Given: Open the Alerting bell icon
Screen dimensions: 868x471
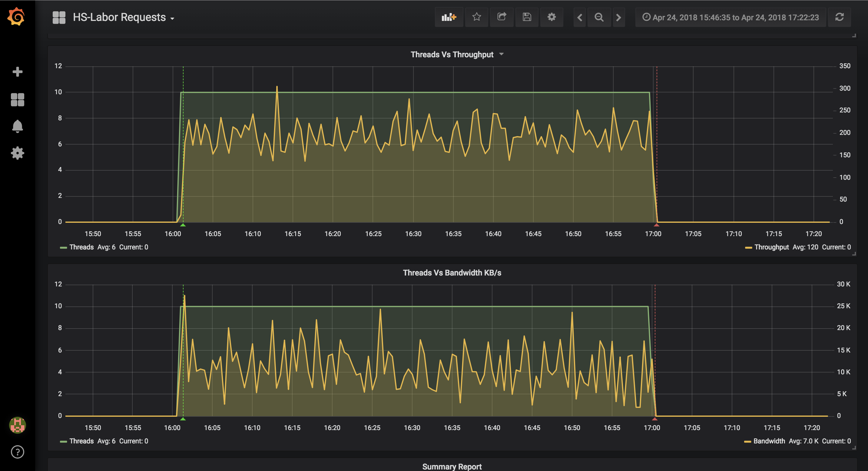Looking at the screenshot, I should coord(17,126).
